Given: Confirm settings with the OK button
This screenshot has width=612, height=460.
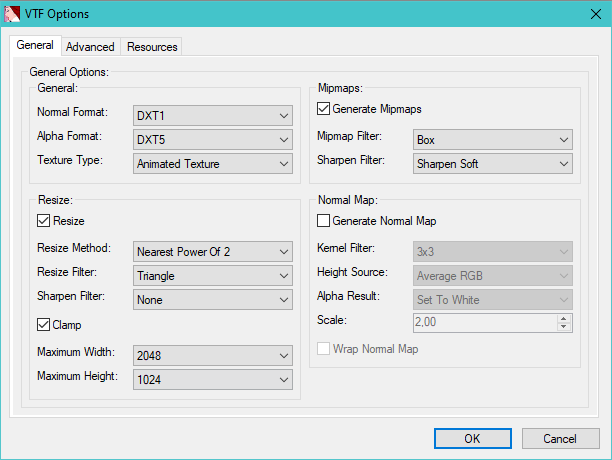Looking at the screenshot, I should point(473,439).
